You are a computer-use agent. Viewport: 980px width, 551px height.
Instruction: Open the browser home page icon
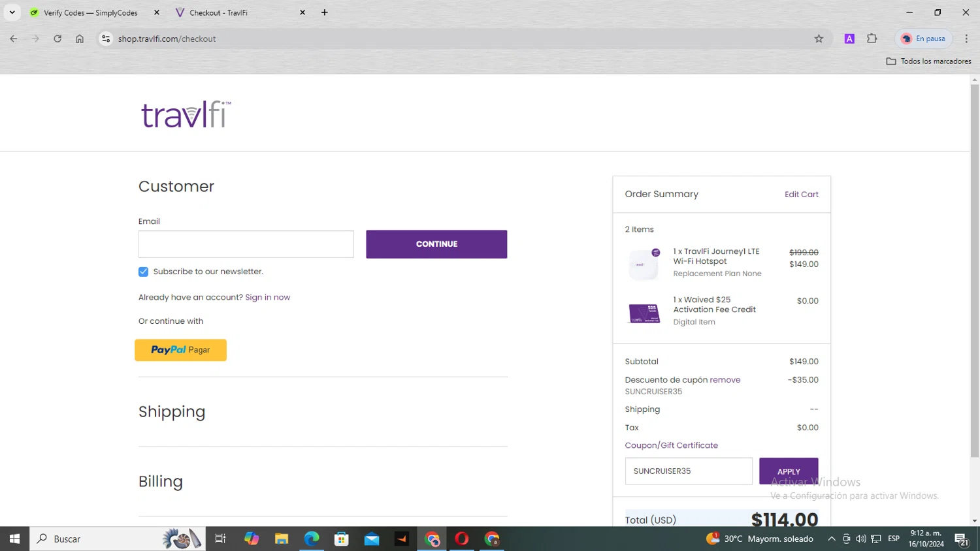click(x=80, y=39)
